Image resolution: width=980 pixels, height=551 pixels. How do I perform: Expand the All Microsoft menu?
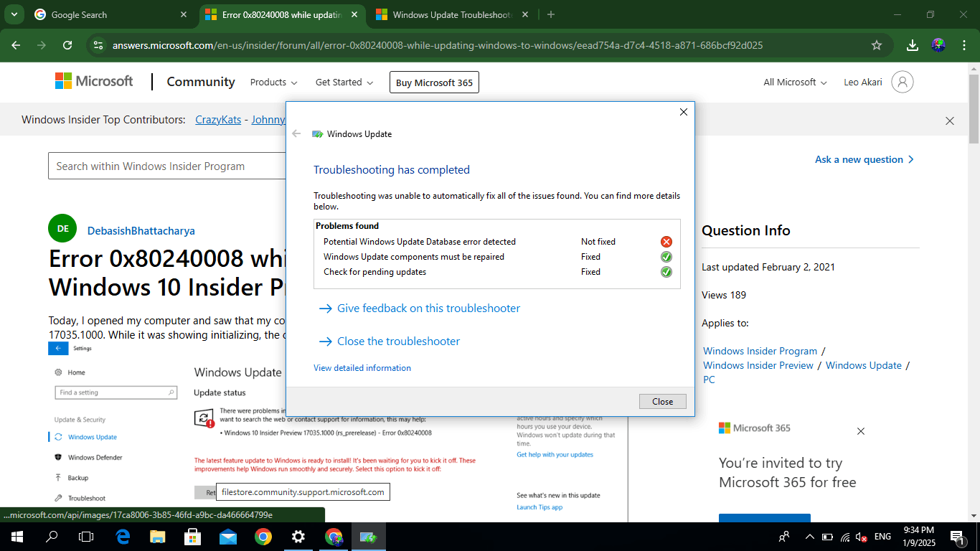coord(795,83)
